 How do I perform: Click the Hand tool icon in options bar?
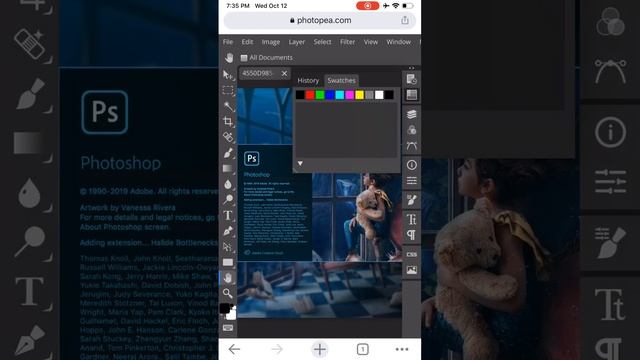click(x=229, y=58)
